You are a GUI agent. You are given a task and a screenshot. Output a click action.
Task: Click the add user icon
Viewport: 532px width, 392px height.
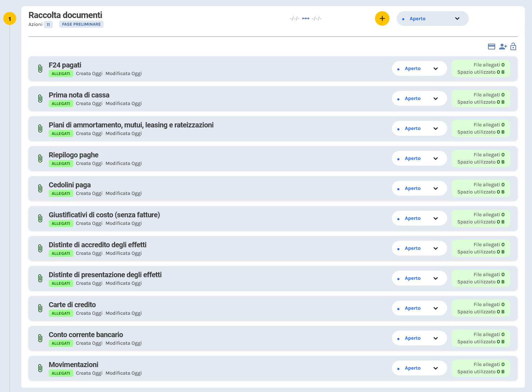point(503,47)
